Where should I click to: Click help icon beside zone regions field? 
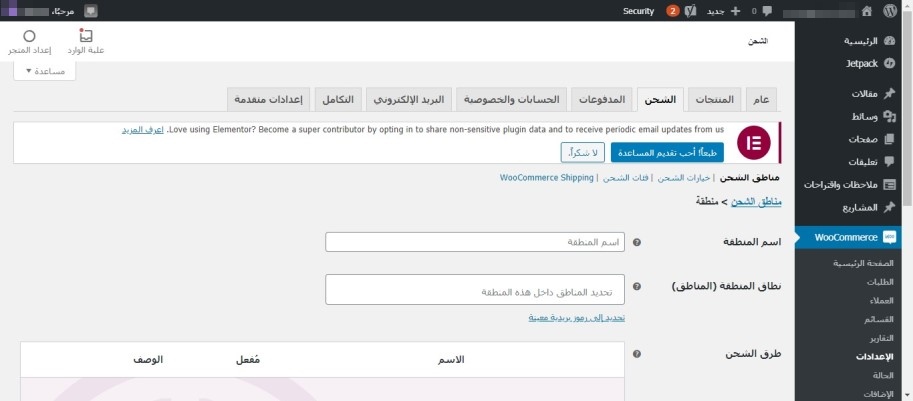point(637,285)
